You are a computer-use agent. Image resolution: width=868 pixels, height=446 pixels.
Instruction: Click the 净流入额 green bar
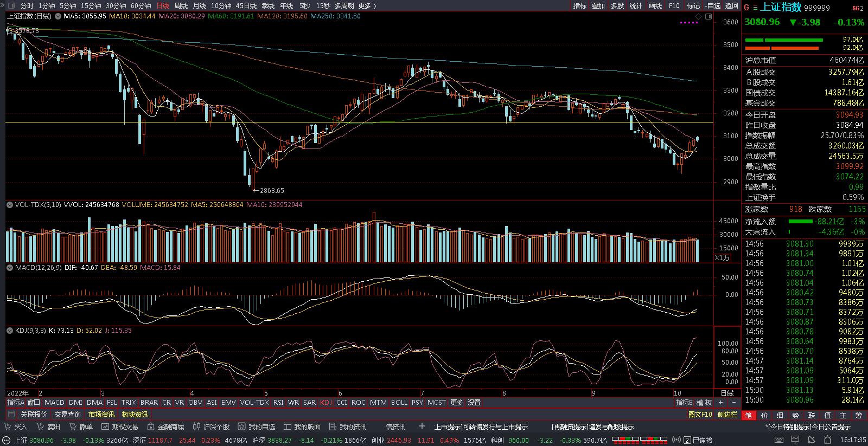pyautogui.click(x=800, y=222)
